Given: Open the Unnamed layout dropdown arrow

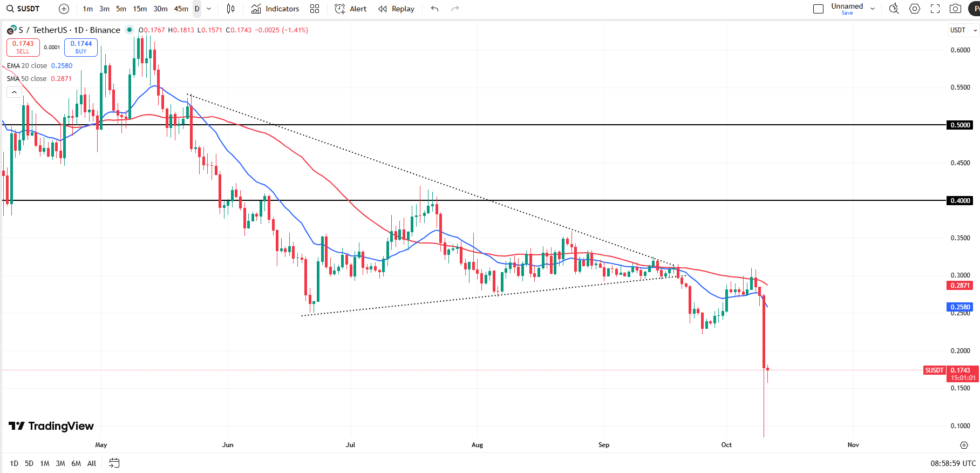Looking at the screenshot, I should pos(873,9).
